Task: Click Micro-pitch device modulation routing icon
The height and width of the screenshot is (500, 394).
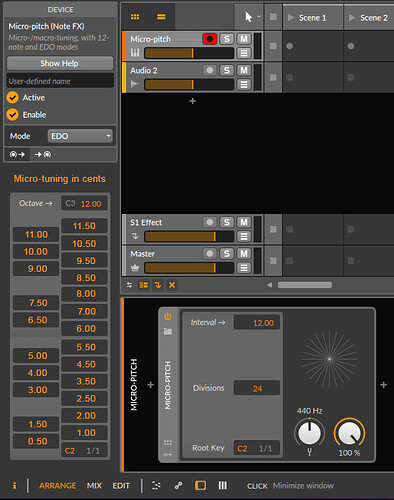Action: [x=168, y=455]
